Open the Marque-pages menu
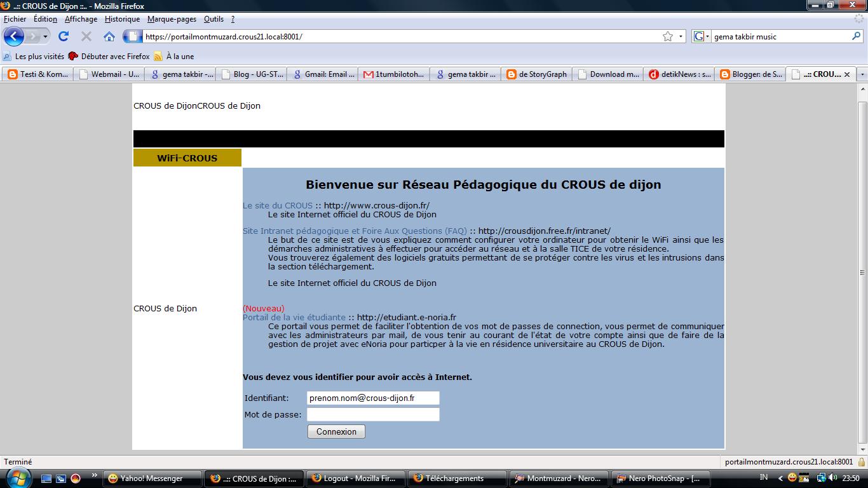Viewport: 868px width, 488px height. [172, 19]
